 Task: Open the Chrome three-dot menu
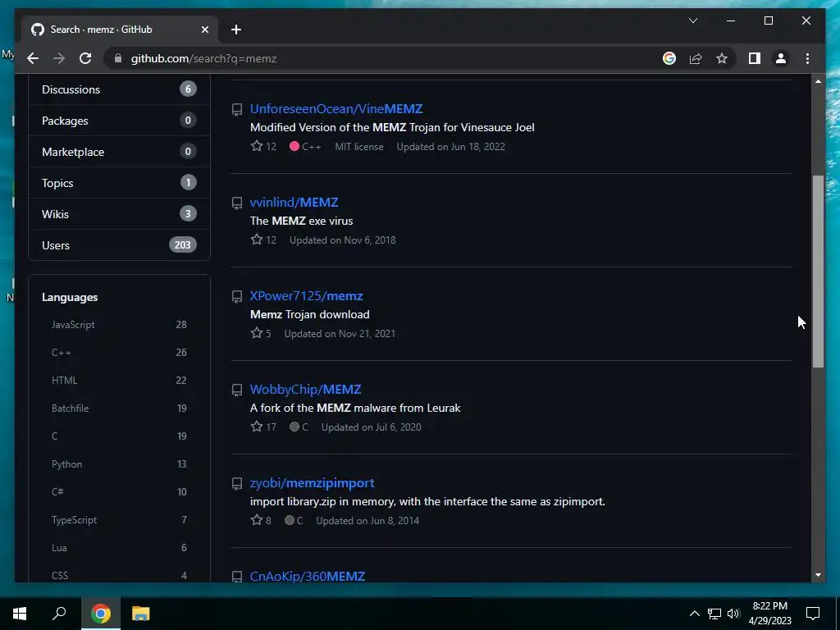pyautogui.click(x=807, y=58)
